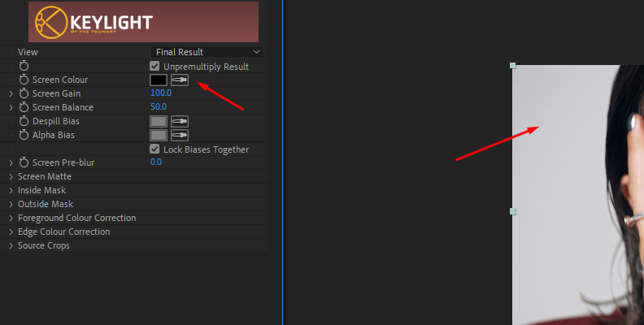
Task: Uncheck Unpremultiply Result
Action: point(154,66)
